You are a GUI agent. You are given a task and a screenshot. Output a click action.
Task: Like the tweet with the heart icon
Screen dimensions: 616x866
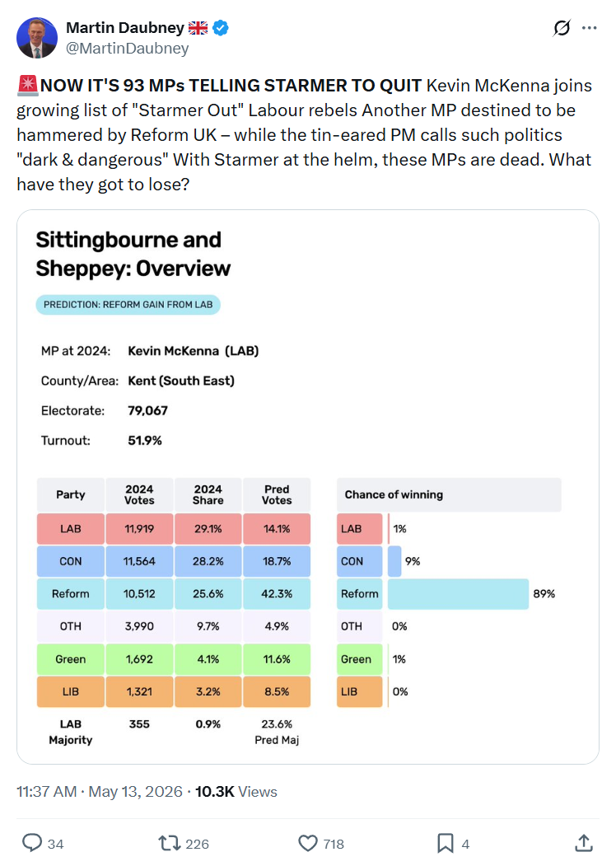pyautogui.click(x=308, y=844)
